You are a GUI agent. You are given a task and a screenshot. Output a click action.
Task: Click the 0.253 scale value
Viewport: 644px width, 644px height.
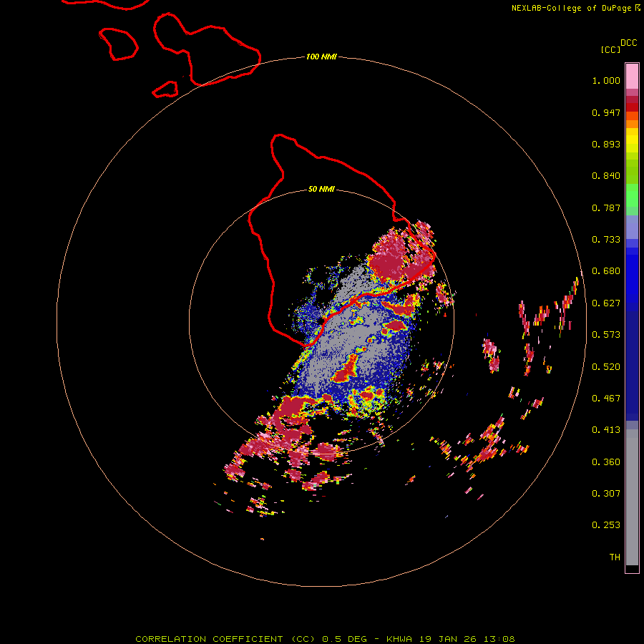click(x=606, y=525)
